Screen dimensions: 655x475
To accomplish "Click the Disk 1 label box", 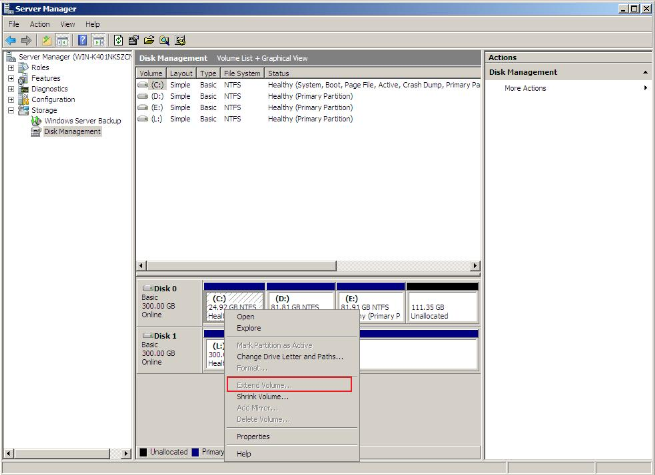I will pos(170,350).
